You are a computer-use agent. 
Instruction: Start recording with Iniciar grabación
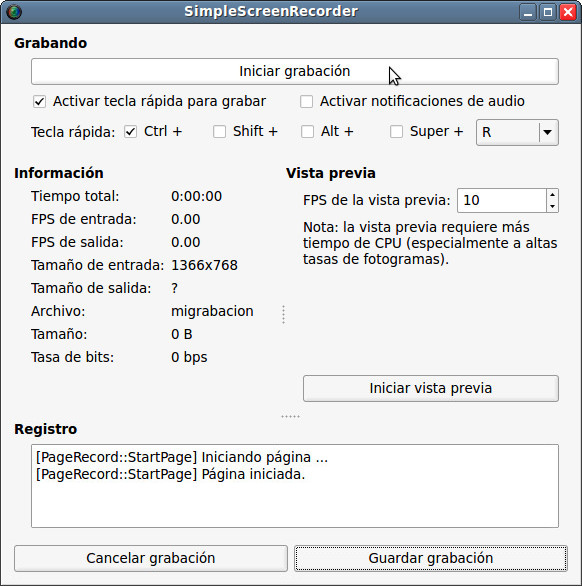(x=295, y=71)
